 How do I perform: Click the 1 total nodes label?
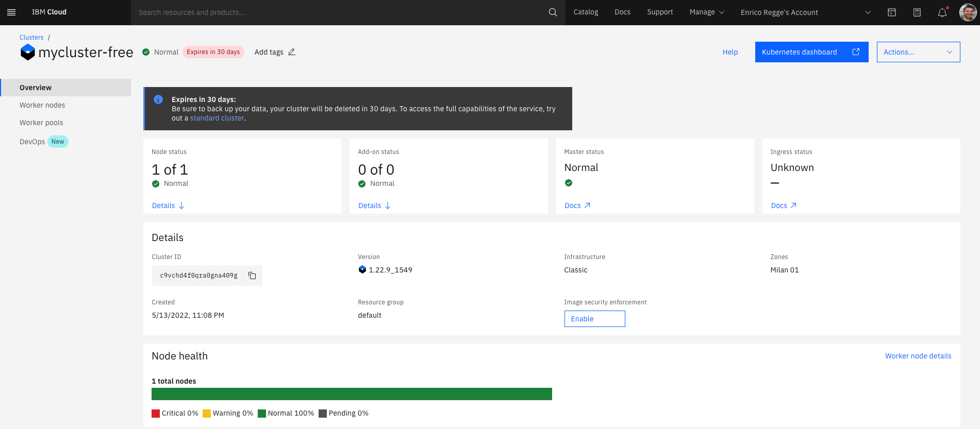[174, 381]
